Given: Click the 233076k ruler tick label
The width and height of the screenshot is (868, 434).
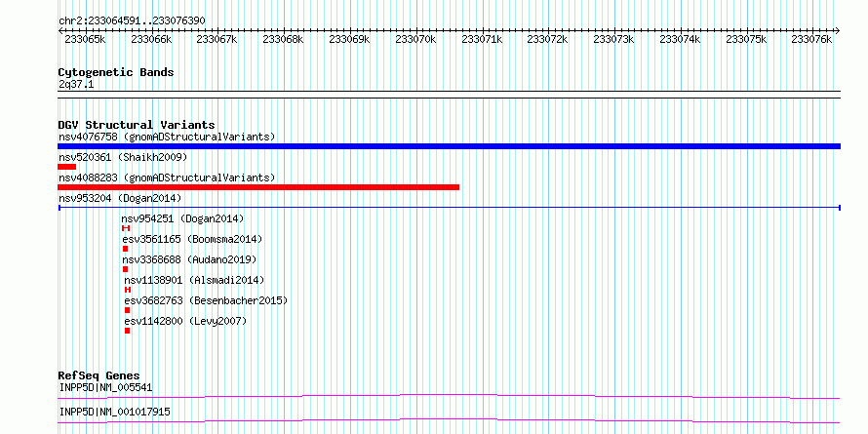Looking at the screenshot, I should 811,39.
